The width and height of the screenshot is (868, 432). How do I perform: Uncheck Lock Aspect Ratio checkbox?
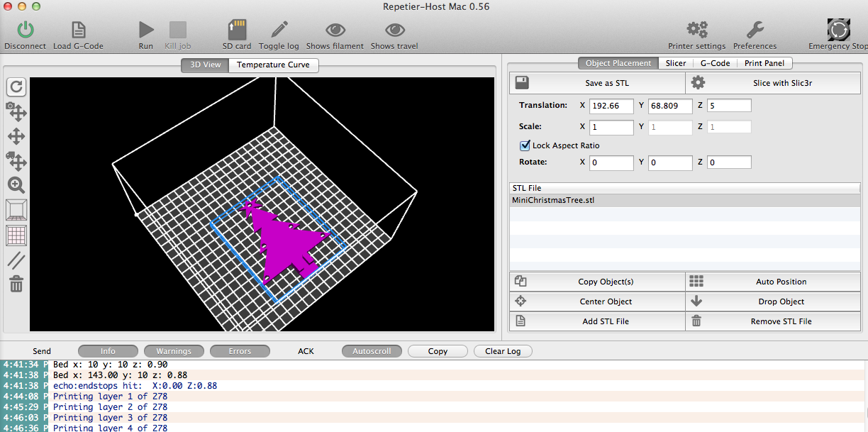pyautogui.click(x=525, y=145)
